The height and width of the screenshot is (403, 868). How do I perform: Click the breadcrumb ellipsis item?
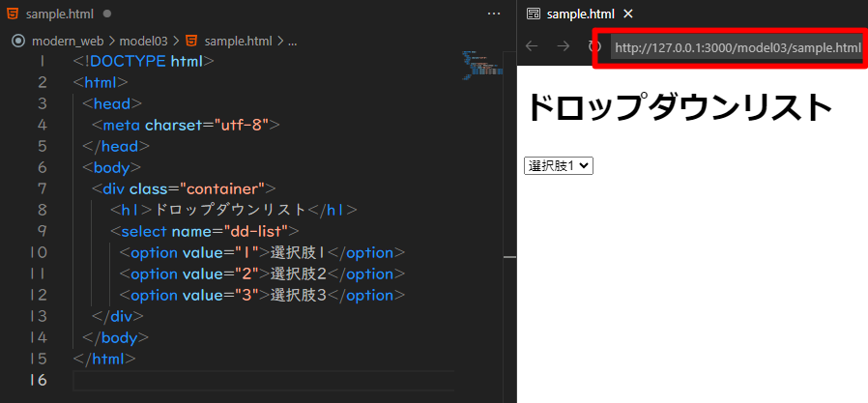pyautogui.click(x=292, y=42)
